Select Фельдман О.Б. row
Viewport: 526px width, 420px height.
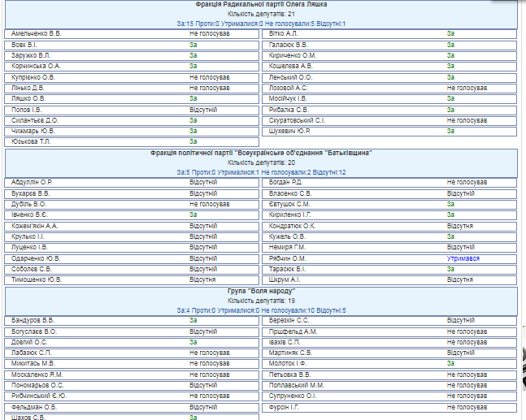coord(132,408)
